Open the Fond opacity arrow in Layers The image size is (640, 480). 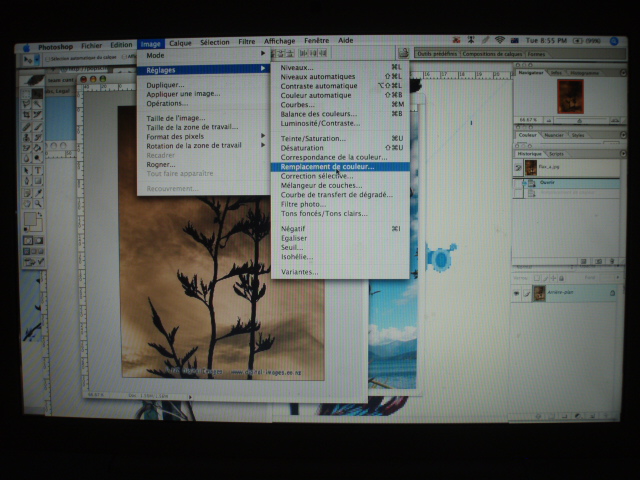pyautogui.click(x=618, y=278)
